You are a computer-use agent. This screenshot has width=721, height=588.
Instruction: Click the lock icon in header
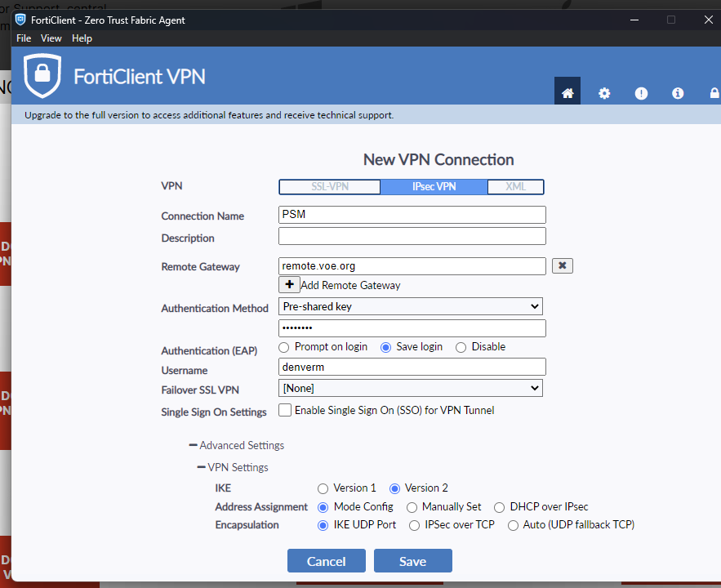tap(714, 93)
